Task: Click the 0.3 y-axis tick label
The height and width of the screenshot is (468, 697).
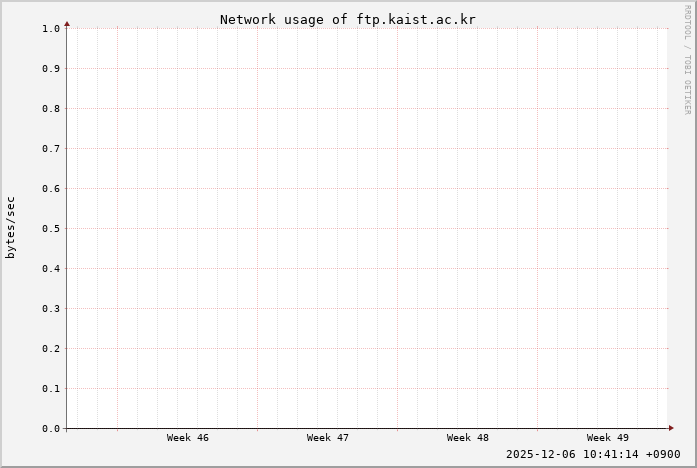Action: pyautogui.click(x=51, y=309)
